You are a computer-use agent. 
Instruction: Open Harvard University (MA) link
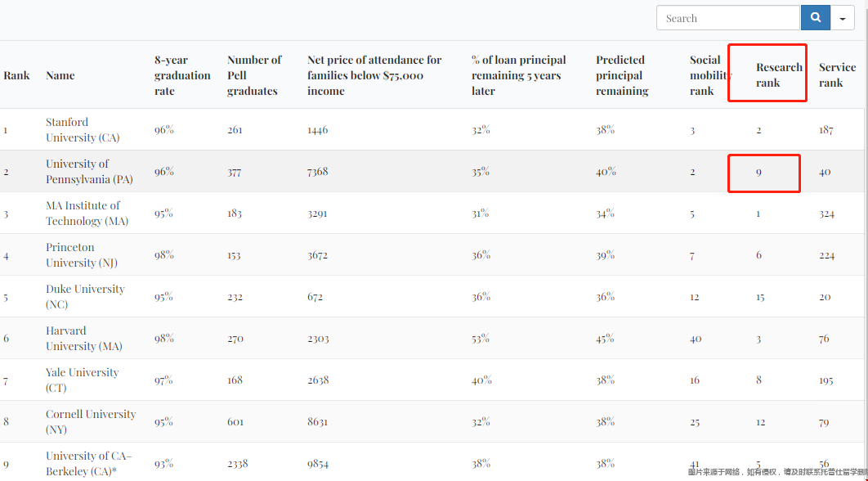pyautogui.click(x=83, y=339)
